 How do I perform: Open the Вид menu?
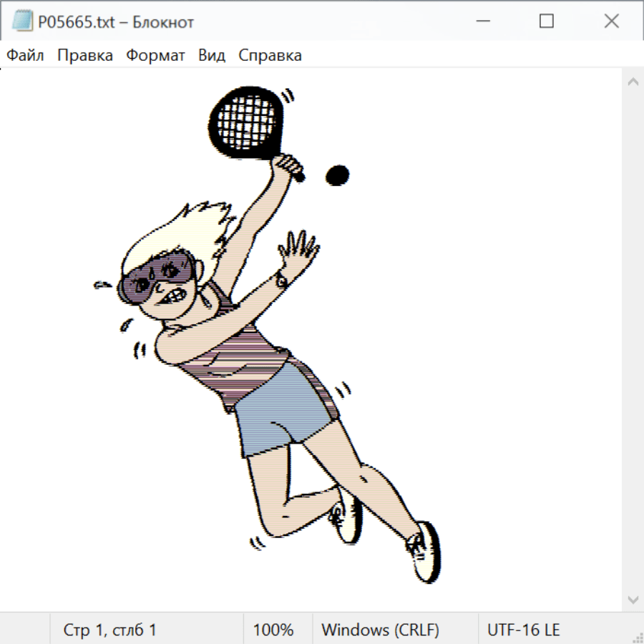click(x=212, y=56)
